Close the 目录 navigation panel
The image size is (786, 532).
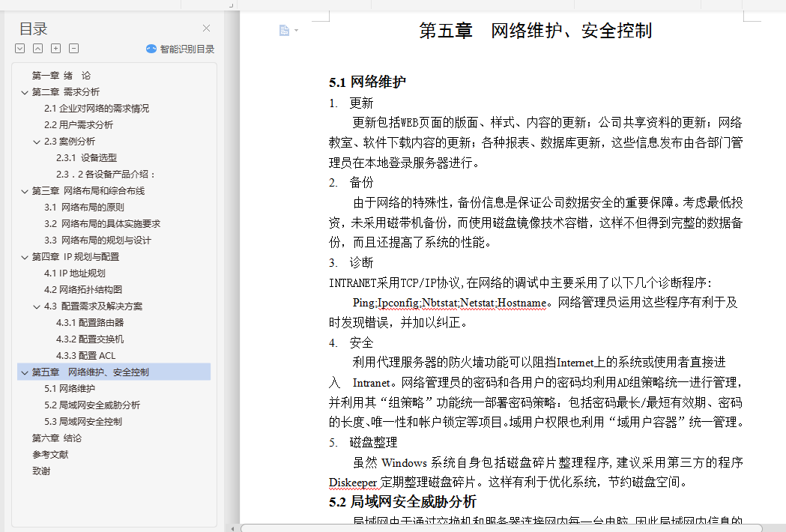206,28
